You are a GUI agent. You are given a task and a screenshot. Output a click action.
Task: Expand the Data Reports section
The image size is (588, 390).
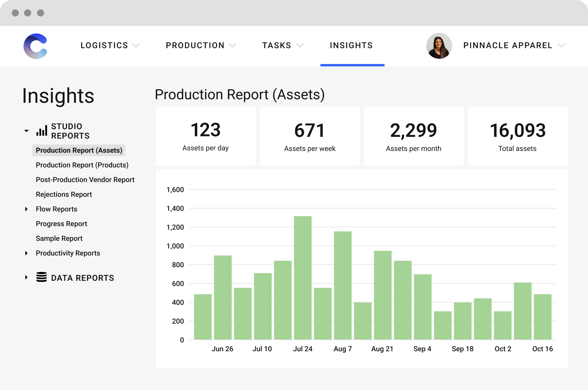pos(26,278)
